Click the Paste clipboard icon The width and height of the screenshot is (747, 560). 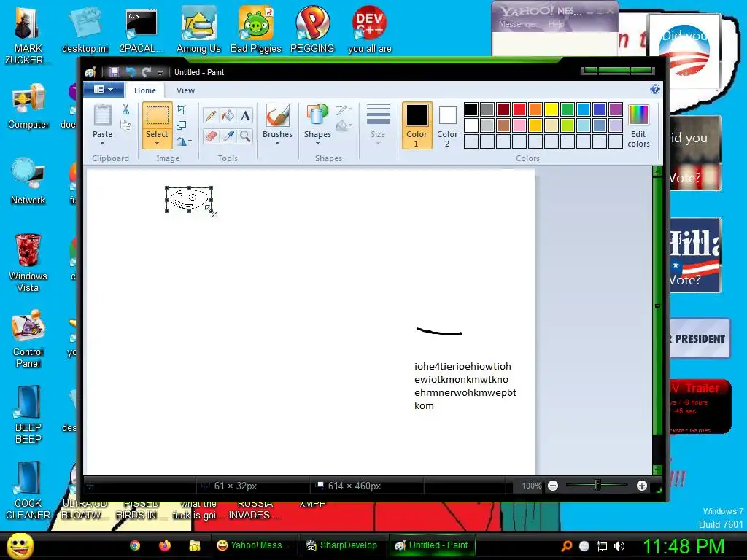point(102,115)
